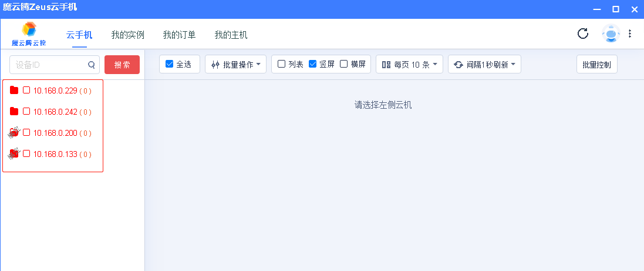The height and width of the screenshot is (271, 644).
Task: Click the 请选择左侧云机 placeholder text
Action: pos(383,105)
